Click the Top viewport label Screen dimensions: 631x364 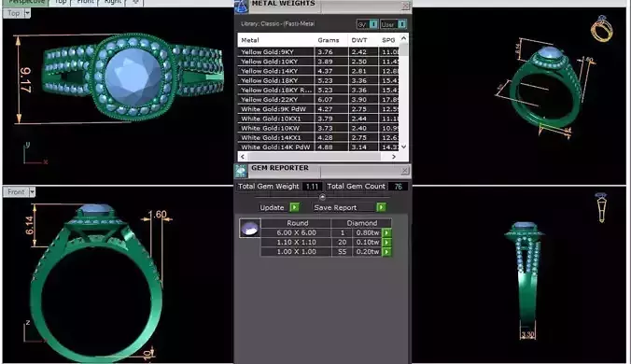[13, 13]
